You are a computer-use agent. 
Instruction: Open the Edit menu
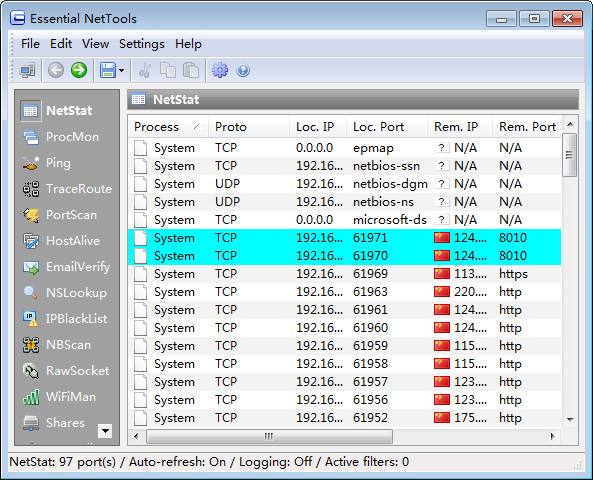point(61,44)
